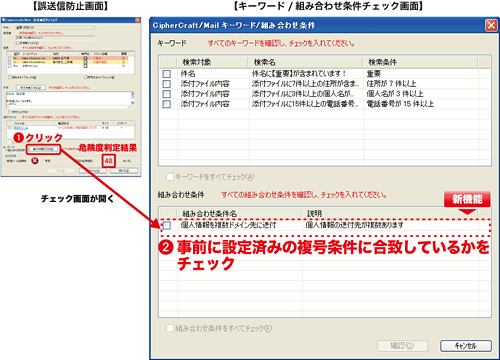The image size is (500, 360).
Task: Open attached file link in small window
Action: point(21,128)
